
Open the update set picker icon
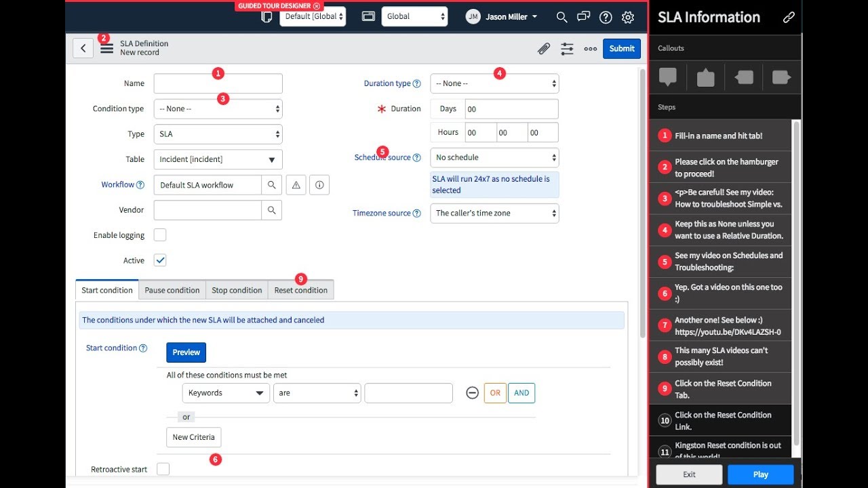[267, 16]
